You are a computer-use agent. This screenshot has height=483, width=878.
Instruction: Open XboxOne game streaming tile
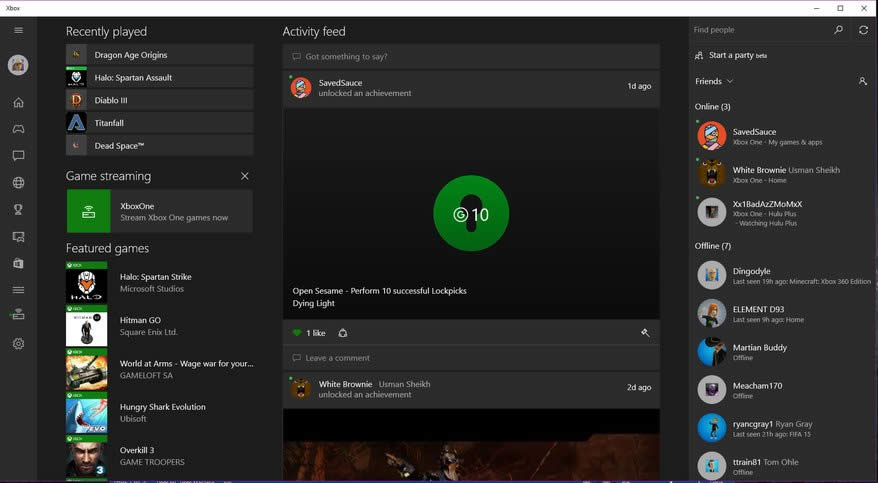159,211
